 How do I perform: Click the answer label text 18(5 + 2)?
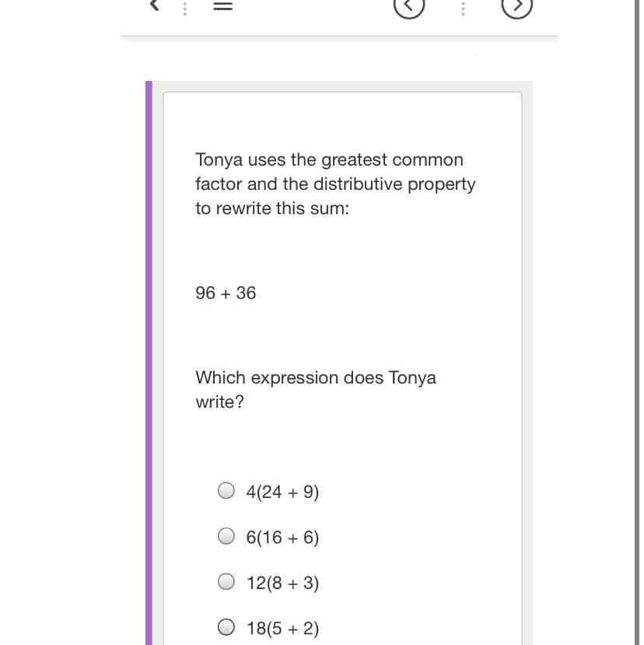282,629
